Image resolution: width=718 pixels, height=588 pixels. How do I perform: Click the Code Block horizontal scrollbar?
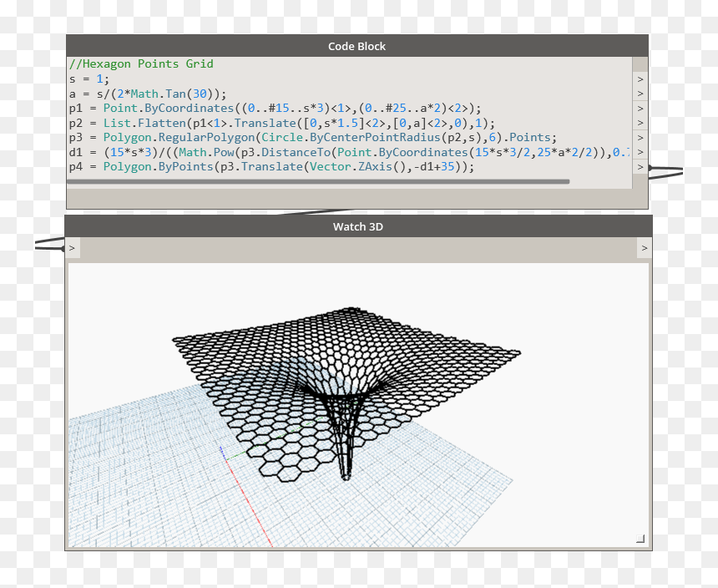[x=318, y=182]
